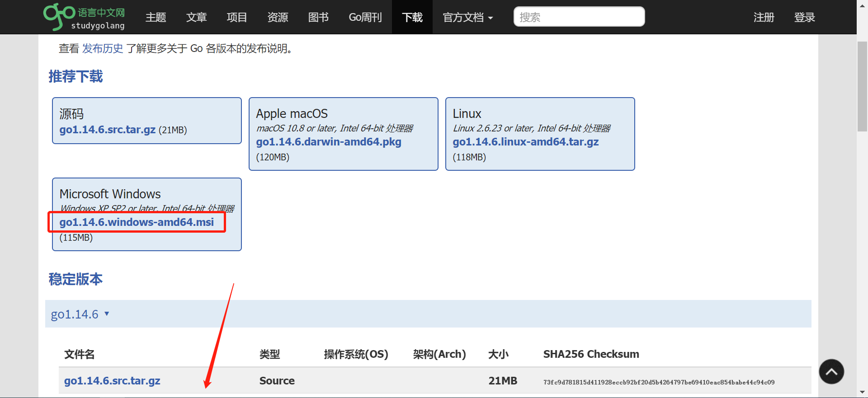Viewport: 868px width, 398px height.
Task: Go to the 资源 section
Action: pyautogui.click(x=278, y=17)
